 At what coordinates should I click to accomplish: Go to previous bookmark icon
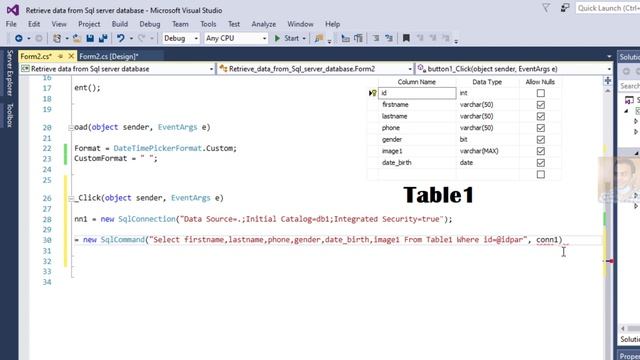(x=420, y=38)
